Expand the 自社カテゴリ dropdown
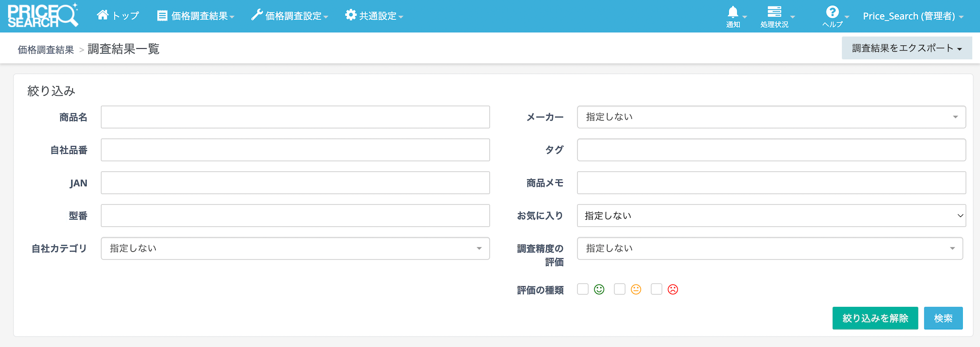 [295, 248]
